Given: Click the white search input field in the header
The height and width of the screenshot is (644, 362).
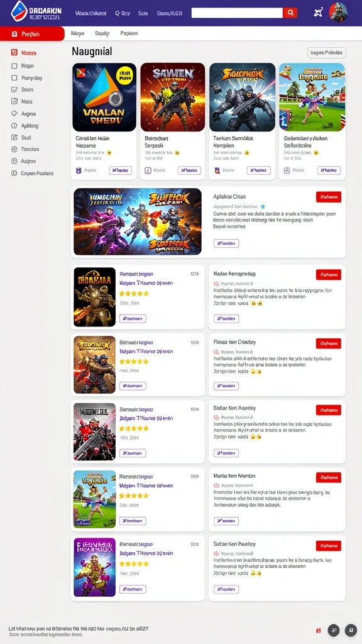Looking at the screenshot, I should click(237, 13).
